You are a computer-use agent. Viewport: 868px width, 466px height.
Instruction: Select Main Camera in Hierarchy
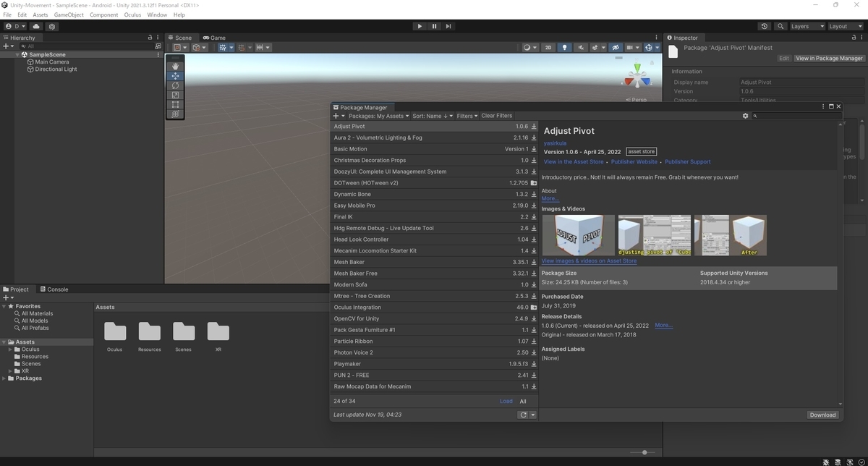click(x=52, y=62)
